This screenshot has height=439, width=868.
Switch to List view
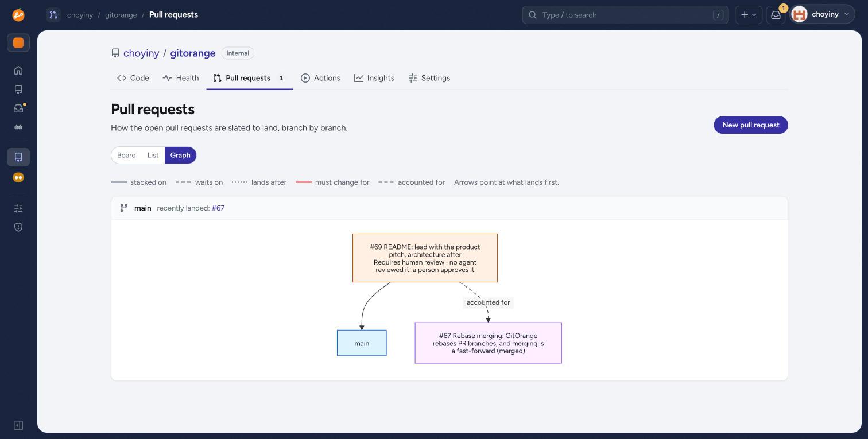tap(153, 156)
